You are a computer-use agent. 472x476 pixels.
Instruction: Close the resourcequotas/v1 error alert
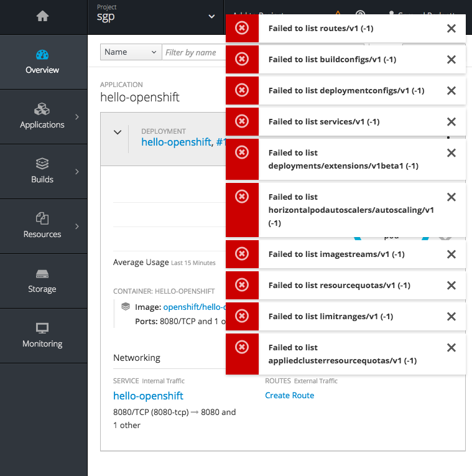click(451, 286)
